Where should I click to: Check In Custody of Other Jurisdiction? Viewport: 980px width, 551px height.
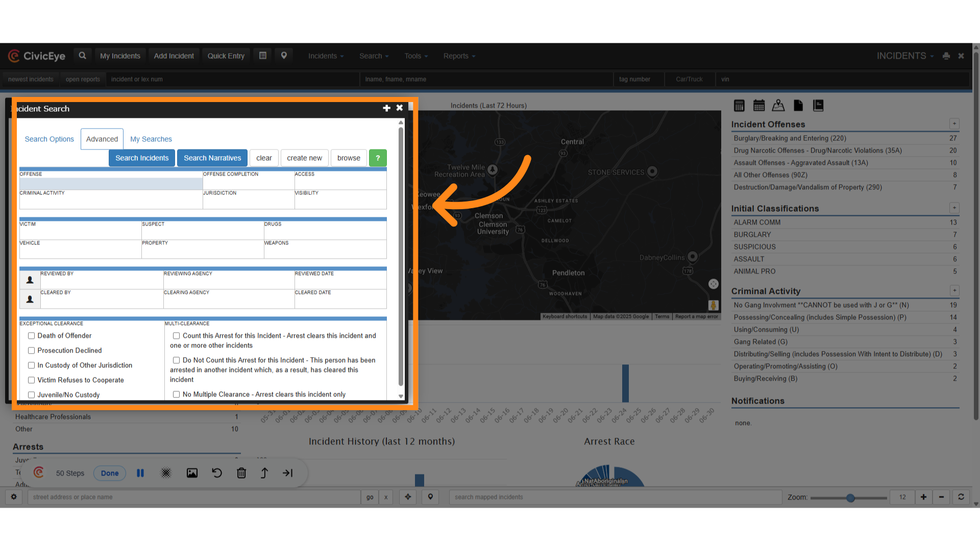pyautogui.click(x=31, y=365)
